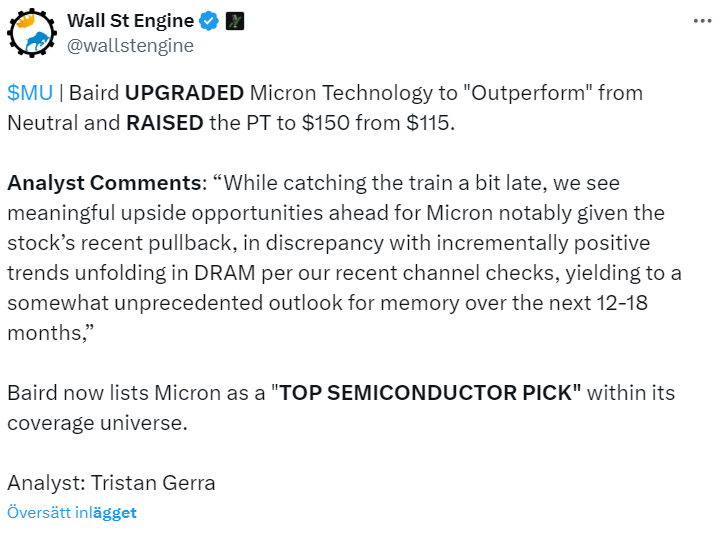Click the "Analyst: Tristan Gerra" line

click(112, 483)
